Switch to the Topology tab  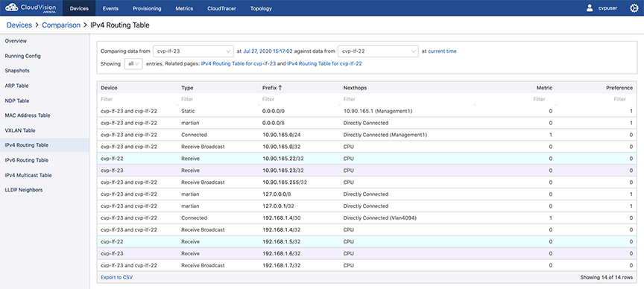pyautogui.click(x=261, y=8)
